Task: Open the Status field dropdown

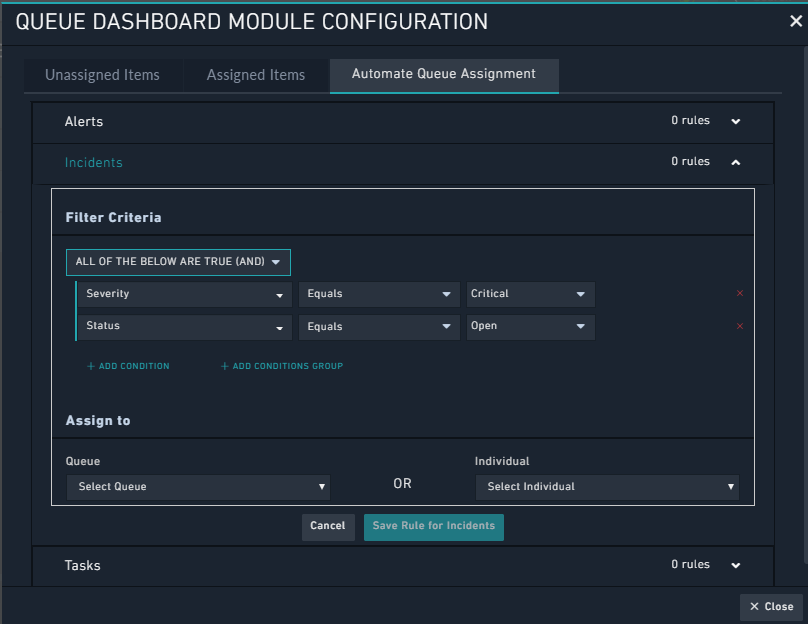Action: (x=184, y=327)
